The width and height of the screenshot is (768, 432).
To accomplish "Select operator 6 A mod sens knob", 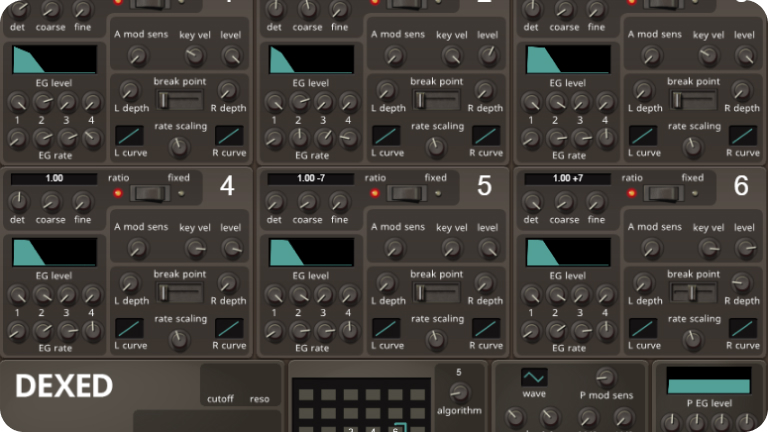I will click(x=651, y=248).
